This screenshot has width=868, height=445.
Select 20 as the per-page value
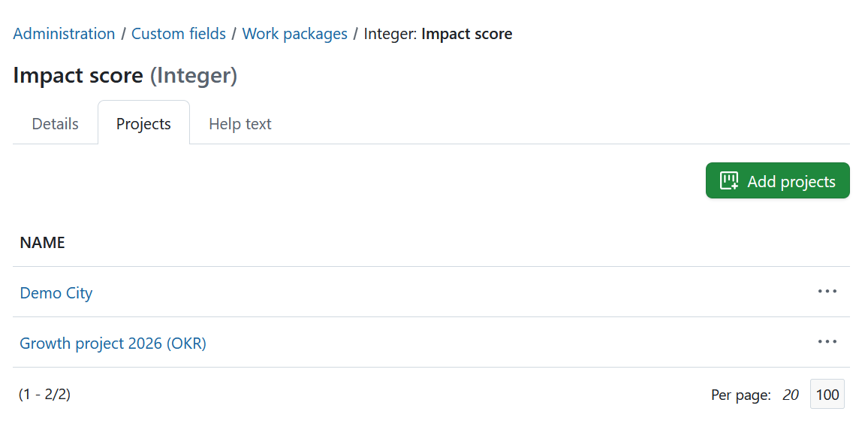790,394
